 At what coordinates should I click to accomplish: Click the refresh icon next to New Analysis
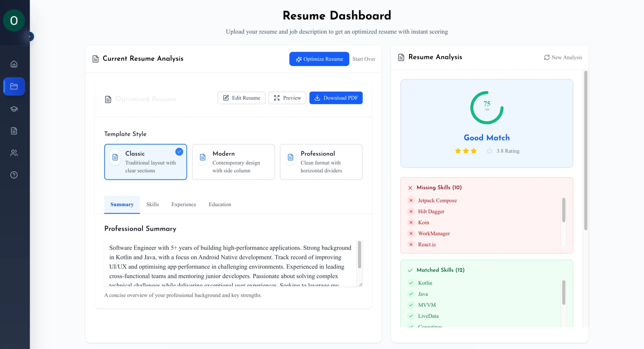tap(547, 57)
